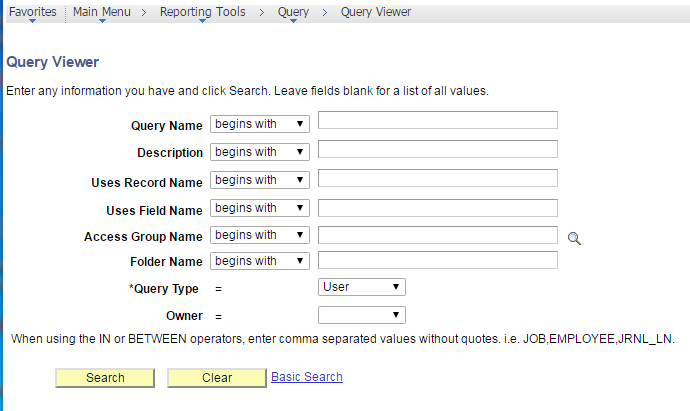
Task: Click the *Query Type label
Action: click(x=164, y=289)
